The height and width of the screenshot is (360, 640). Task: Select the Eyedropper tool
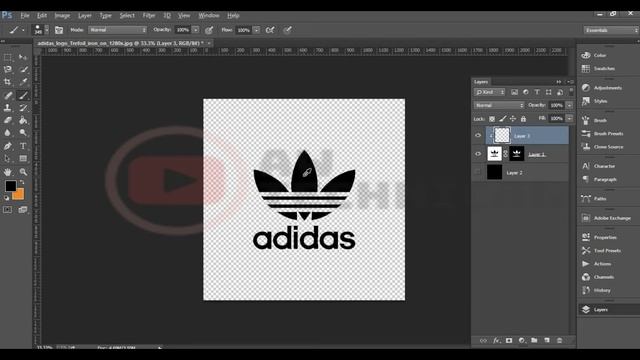click(23, 82)
